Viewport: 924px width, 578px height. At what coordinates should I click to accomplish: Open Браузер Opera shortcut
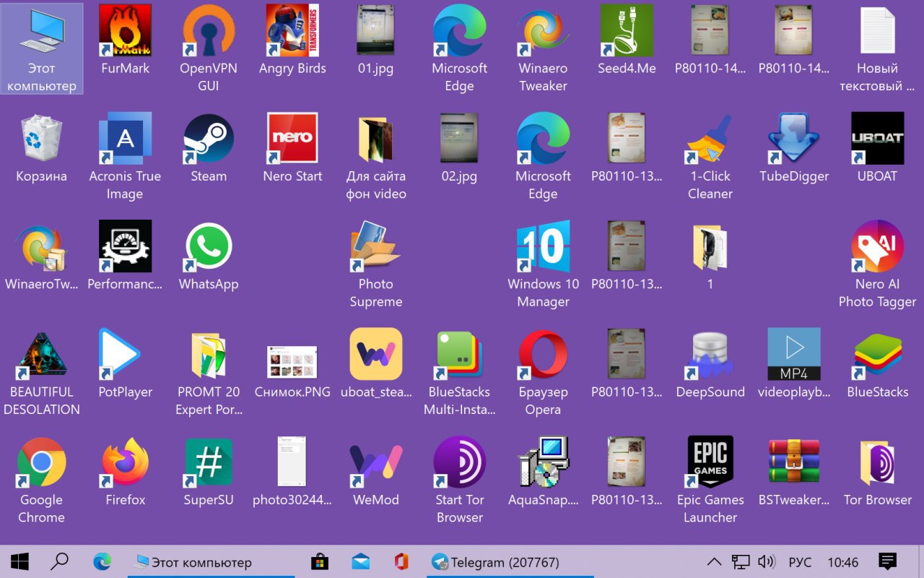click(x=543, y=355)
